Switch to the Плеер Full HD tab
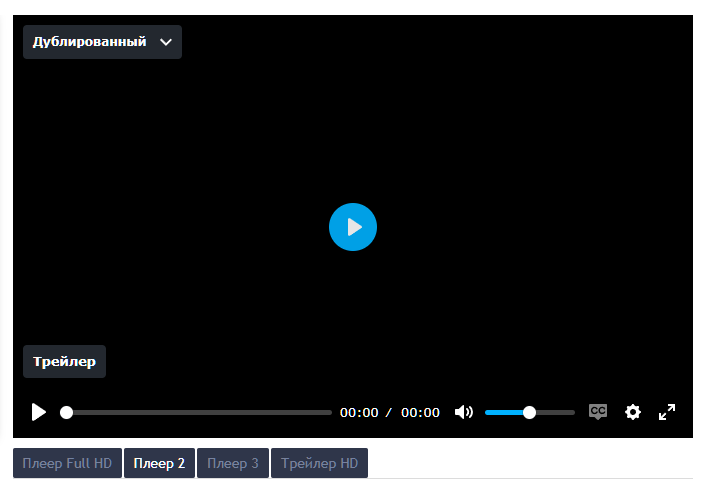The height and width of the screenshot is (480, 721). [x=67, y=463]
